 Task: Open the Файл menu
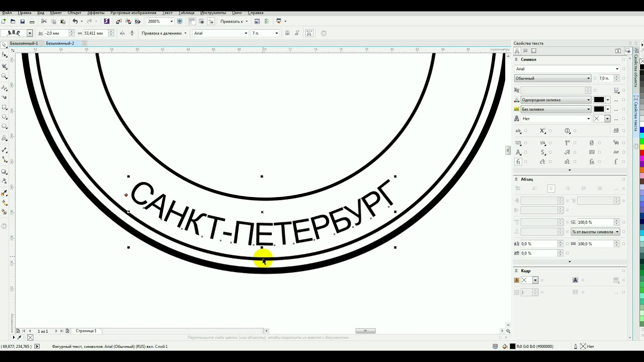coord(7,13)
